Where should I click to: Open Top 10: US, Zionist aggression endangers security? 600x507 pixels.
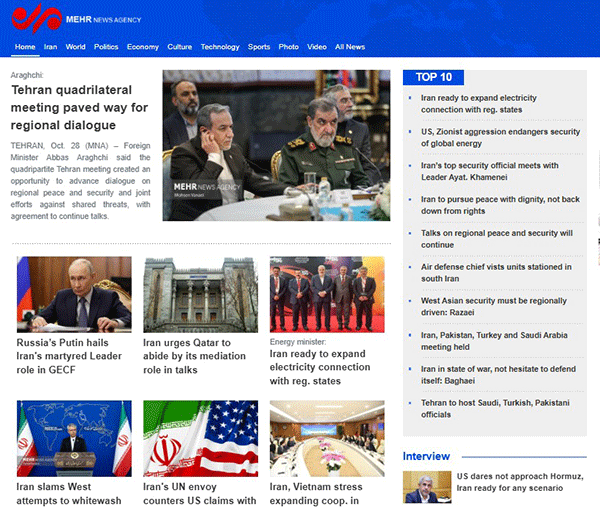point(501,137)
